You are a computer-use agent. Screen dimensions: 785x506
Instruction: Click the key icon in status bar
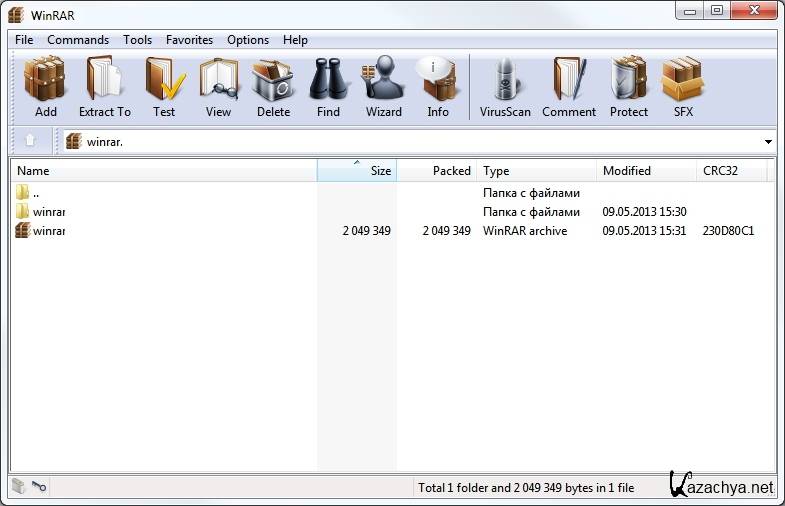(39, 487)
